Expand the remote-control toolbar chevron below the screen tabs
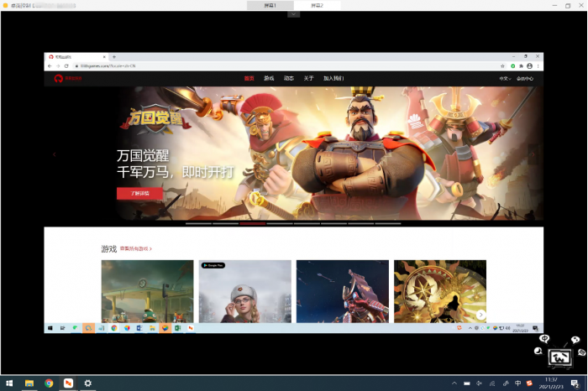588x391 pixels. 294,14
